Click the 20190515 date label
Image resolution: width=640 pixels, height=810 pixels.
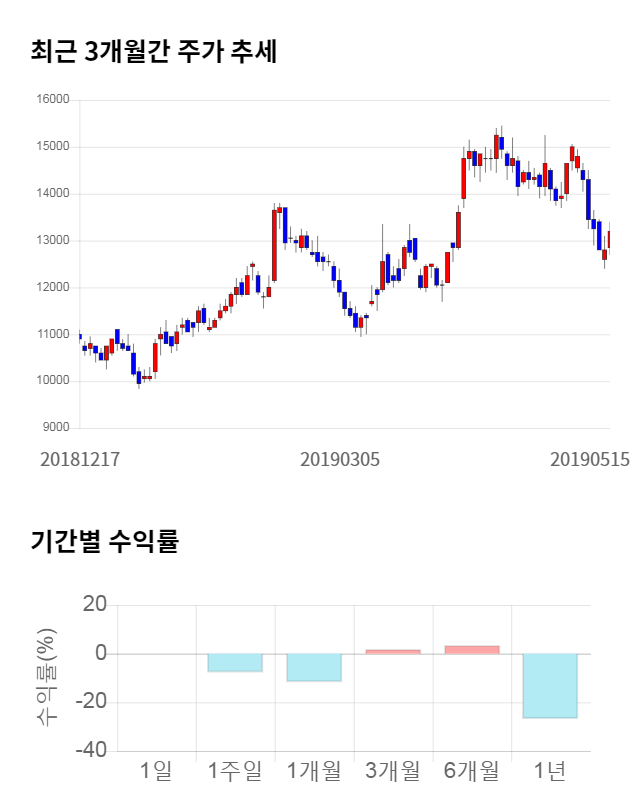(x=590, y=460)
